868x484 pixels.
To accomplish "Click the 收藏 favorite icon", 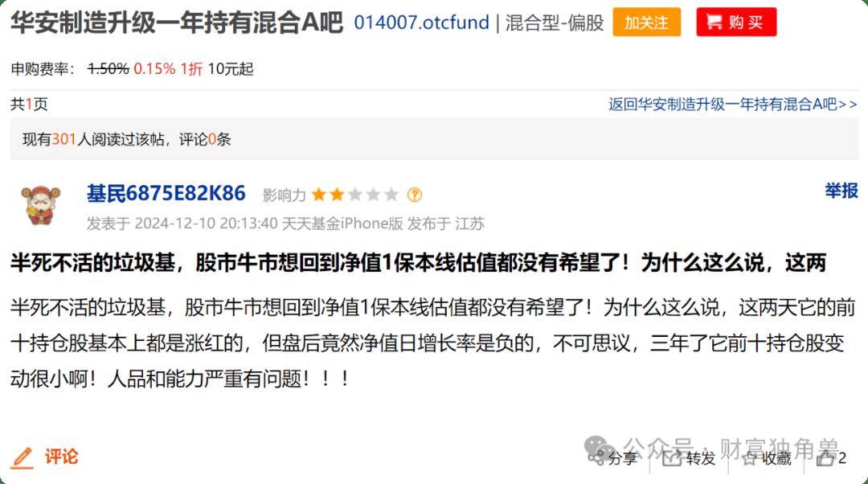I will point(750,458).
